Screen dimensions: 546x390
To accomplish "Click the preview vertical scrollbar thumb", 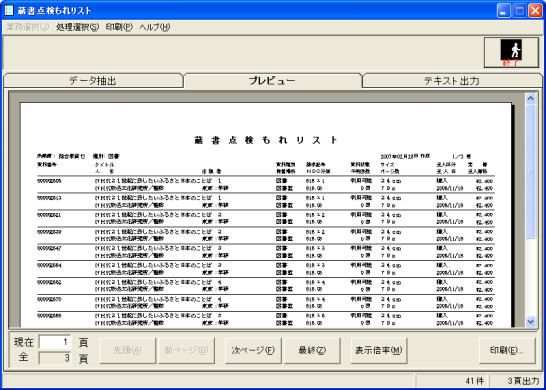I will (531, 172).
